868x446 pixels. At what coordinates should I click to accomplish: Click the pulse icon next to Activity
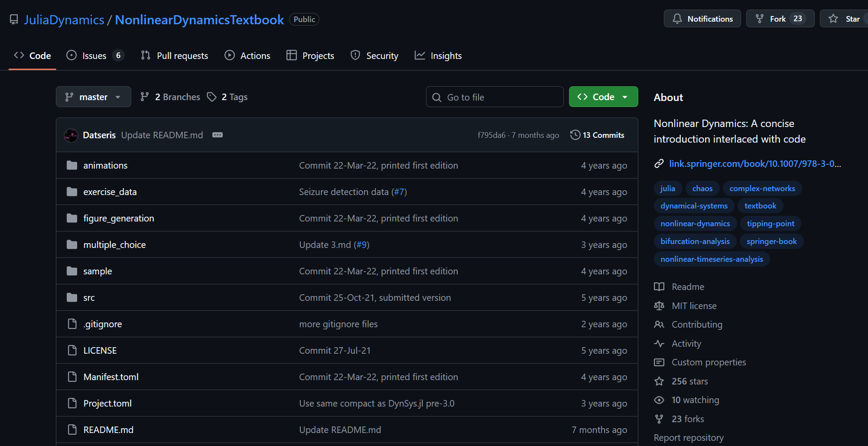(x=659, y=343)
